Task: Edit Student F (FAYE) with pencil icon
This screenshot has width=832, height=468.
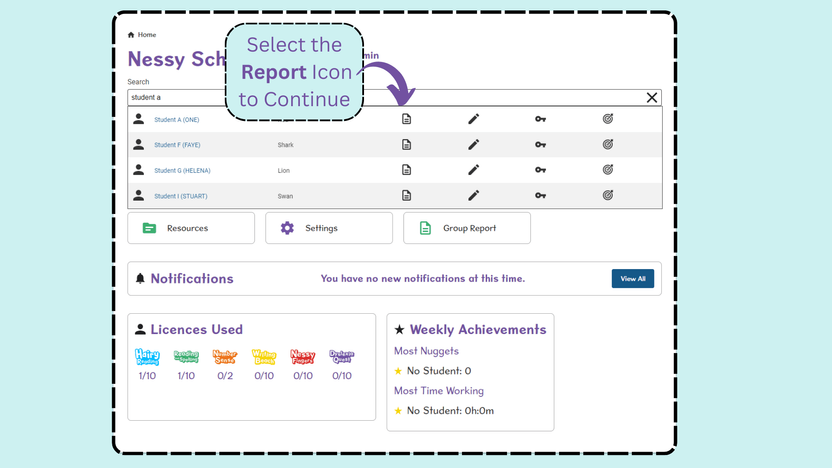Action: click(473, 144)
